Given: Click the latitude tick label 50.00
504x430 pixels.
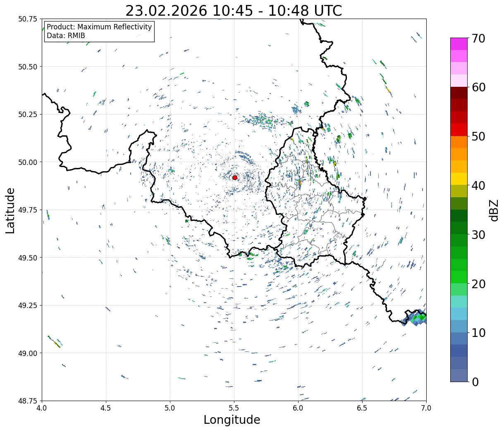Looking at the screenshot, I should click(x=28, y=162).
